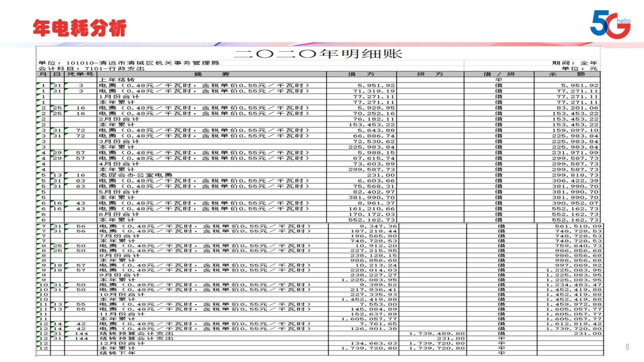Click the slide page number 8
This screenshot has width=644, height=362.
627,346
